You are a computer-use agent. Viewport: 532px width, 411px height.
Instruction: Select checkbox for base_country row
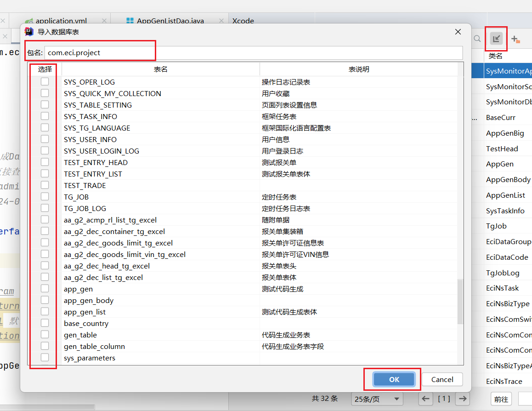[x=45, y=323]
